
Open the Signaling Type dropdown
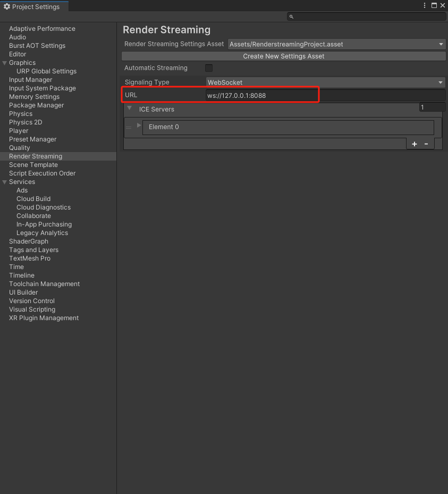[325, 82]
